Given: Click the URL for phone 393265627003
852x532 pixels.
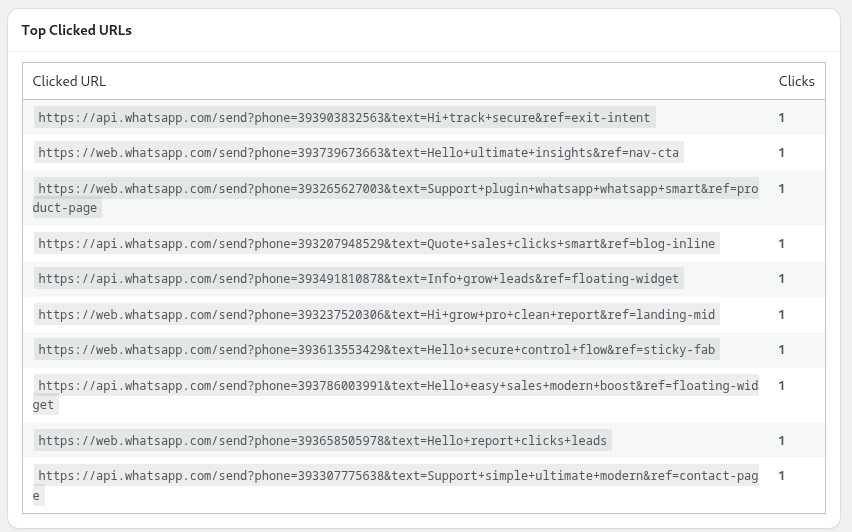Looking at the screenshot, I should coord(397,189).
